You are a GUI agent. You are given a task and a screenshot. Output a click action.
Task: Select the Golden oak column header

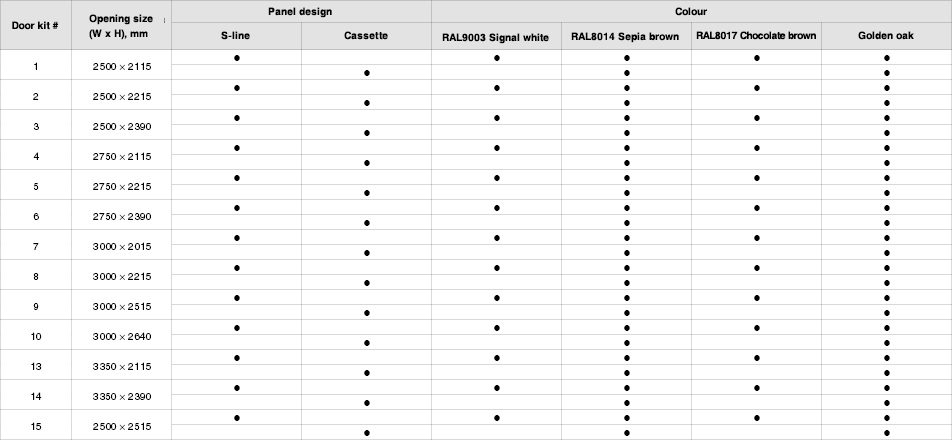[x=886, y=36]
